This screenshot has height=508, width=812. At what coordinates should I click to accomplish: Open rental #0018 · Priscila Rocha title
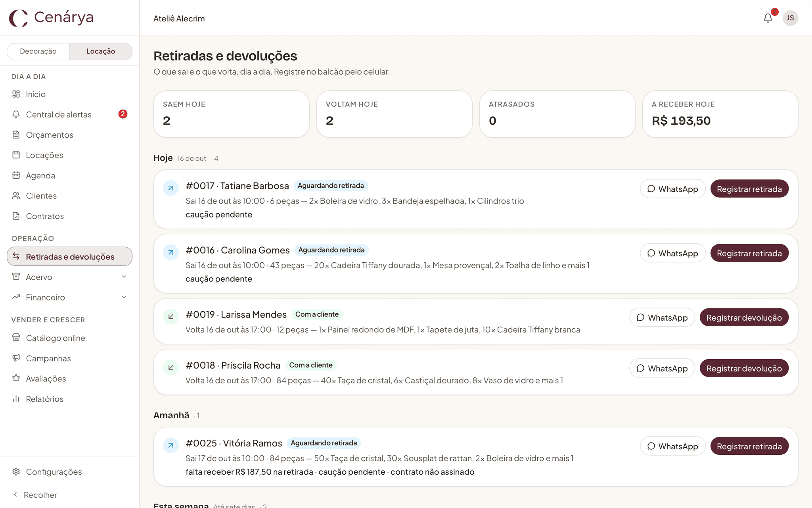[x=233, y=365]
